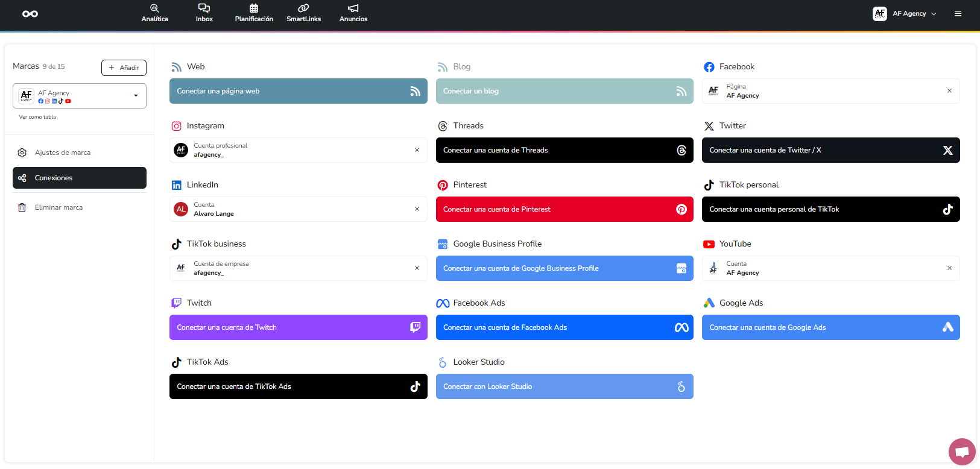
Task: Click the Web RSS heading icon
Action: coord(177,67)
